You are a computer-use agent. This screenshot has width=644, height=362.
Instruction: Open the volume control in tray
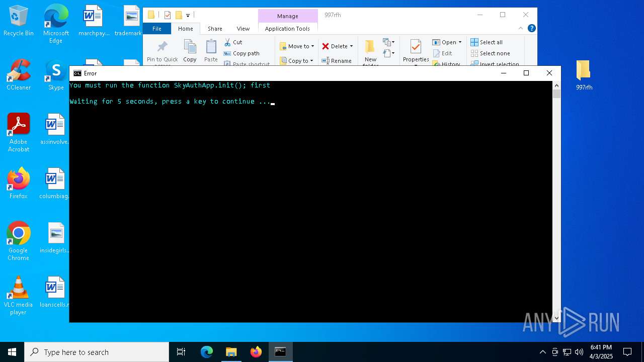click(x=579, y=352)
